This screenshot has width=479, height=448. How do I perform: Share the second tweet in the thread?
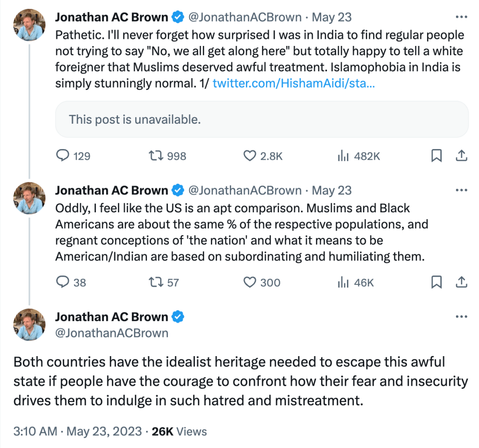click(x=461, y=282)
